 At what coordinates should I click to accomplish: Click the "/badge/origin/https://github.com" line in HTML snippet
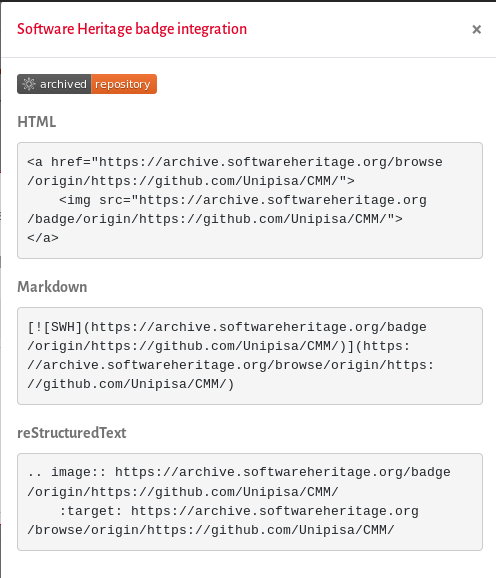click(215, 219)
